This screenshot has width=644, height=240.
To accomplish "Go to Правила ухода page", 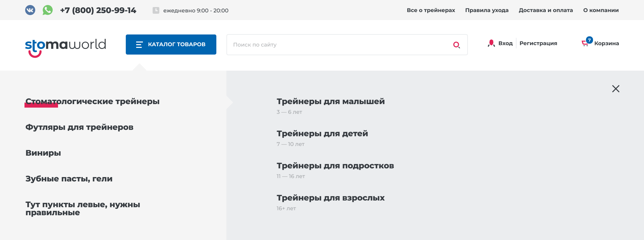I will coord(487,10).
